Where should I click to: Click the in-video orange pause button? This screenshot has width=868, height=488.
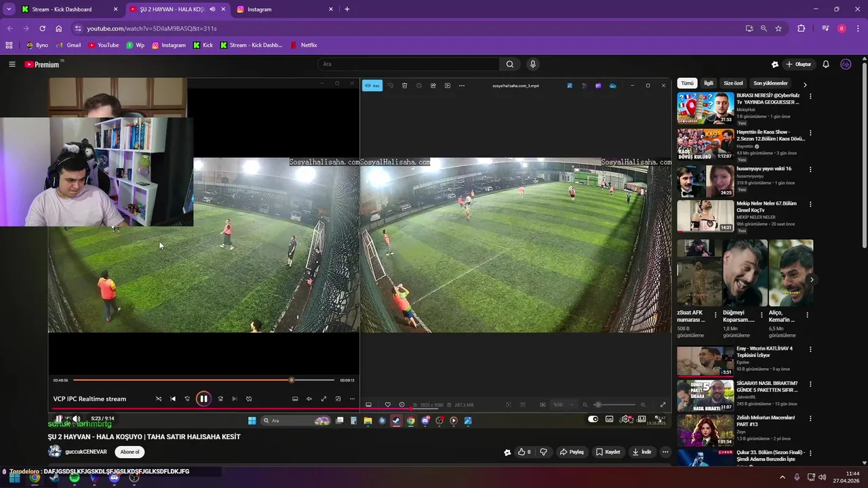(203, 399)
